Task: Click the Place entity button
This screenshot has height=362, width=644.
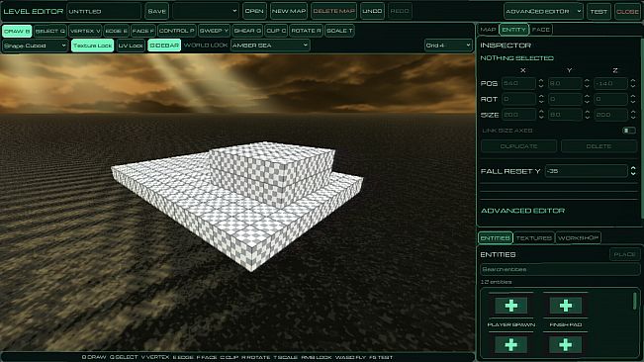Action: [x=624, y=254]
